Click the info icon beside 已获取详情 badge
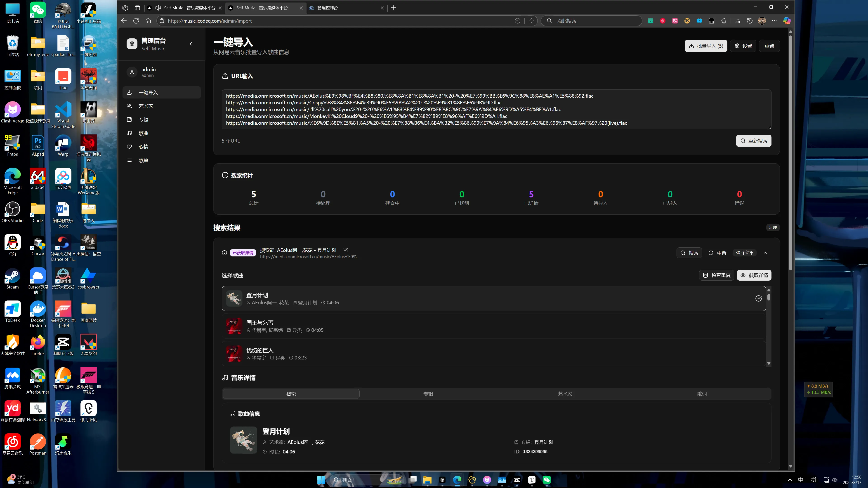This screenshot has height=488, width=868. [224, 253]
